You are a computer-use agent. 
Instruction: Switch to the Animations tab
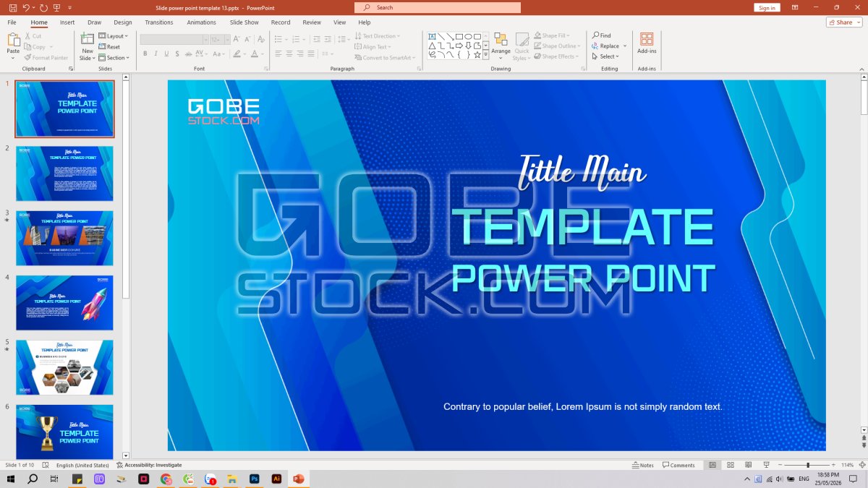click(201, 22)
